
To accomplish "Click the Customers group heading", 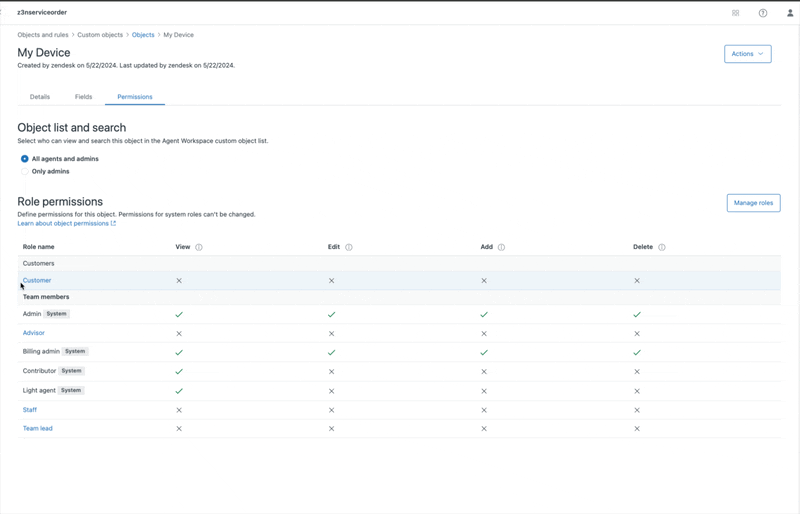I will tap(38, 263).
